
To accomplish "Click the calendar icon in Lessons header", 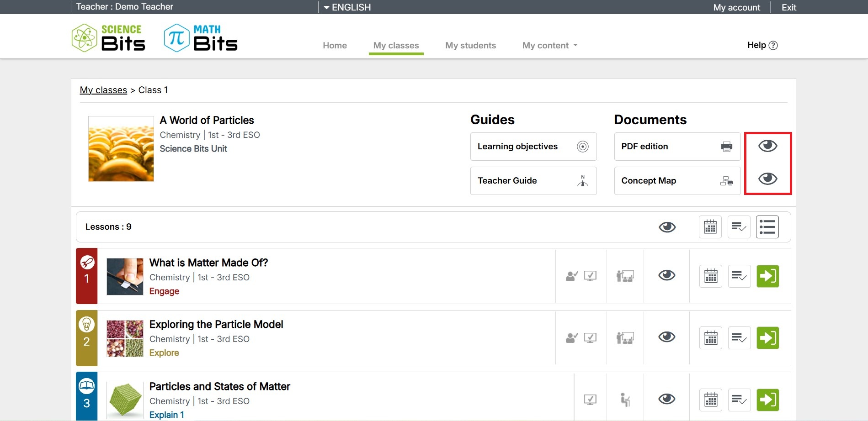I will tap(710, 227).
